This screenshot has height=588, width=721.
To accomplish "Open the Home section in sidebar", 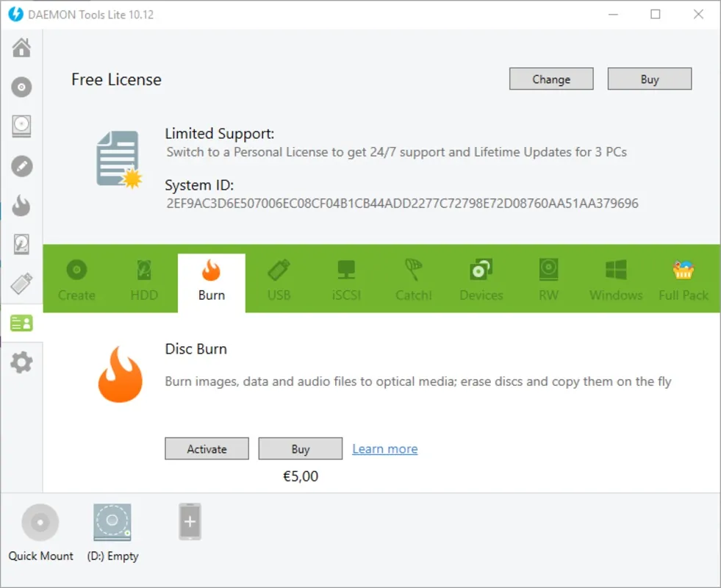I will point(21,47).
